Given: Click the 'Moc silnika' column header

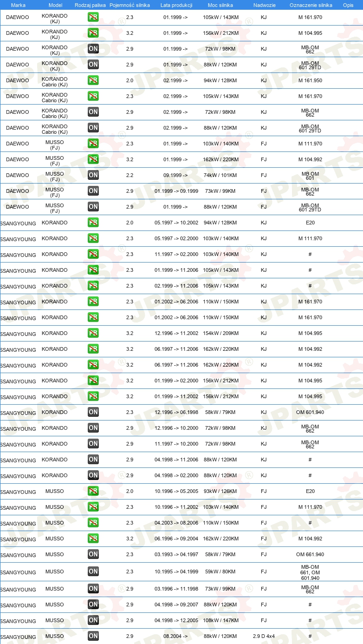Looking at the screenshot, I should [x=220, y=5].
